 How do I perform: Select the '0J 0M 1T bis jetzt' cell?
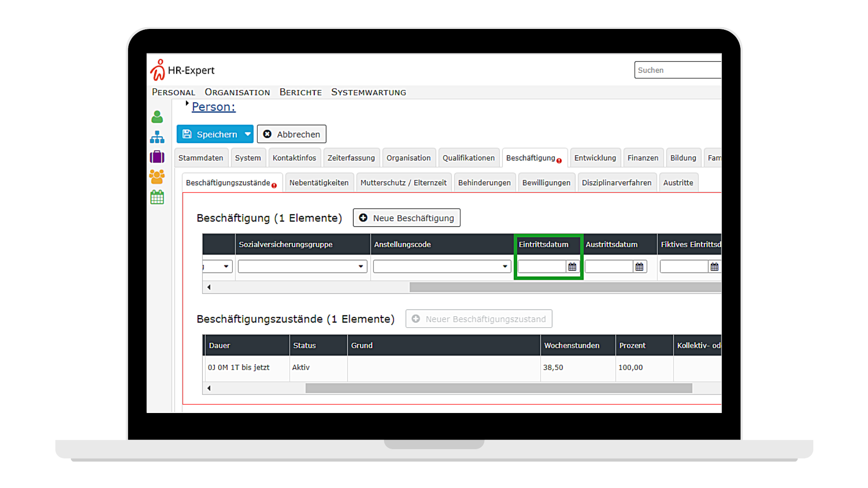[247, 367]
